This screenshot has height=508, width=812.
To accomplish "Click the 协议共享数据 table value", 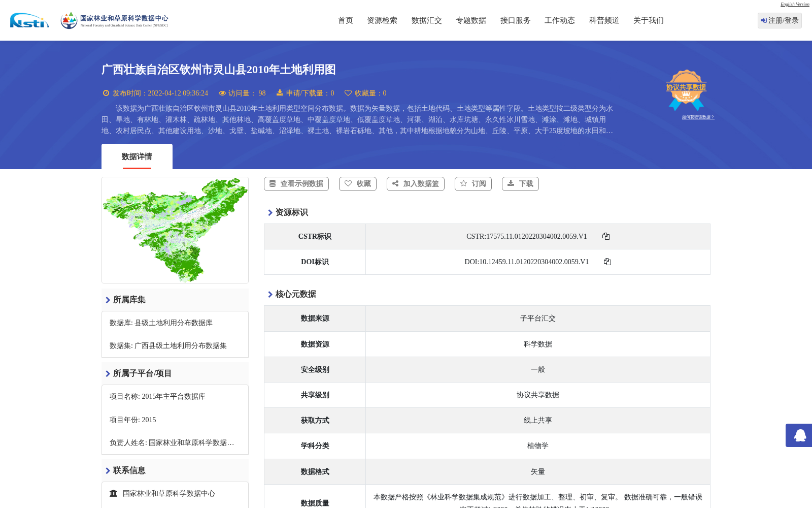I will (537, 395).
